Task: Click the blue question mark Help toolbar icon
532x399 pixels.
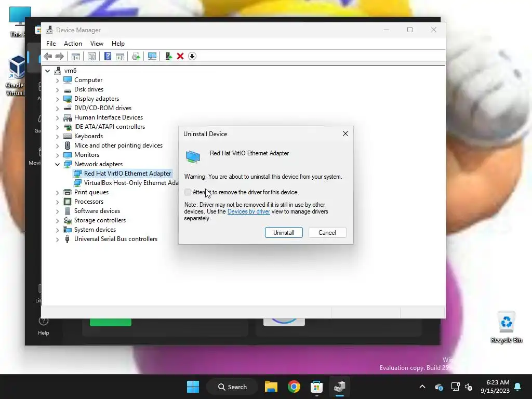Action: [x=108, y=56]
